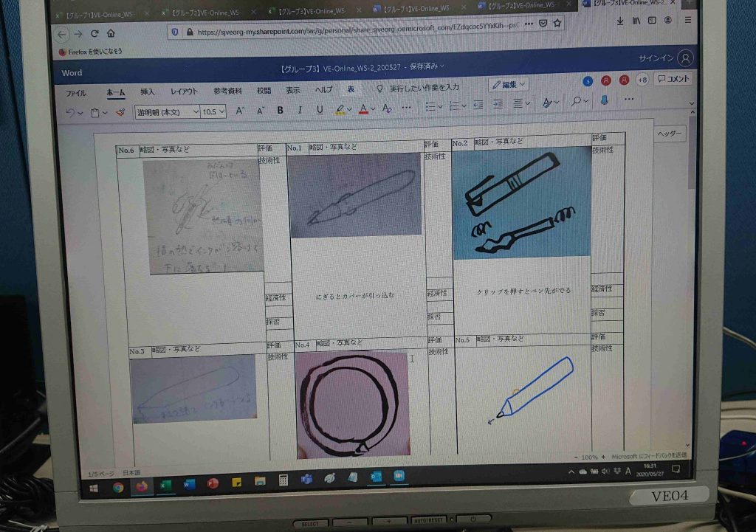Viewport: 756px width, 532px height.
Task: Expand the highlight color arrow
Action: click(349, 109)
